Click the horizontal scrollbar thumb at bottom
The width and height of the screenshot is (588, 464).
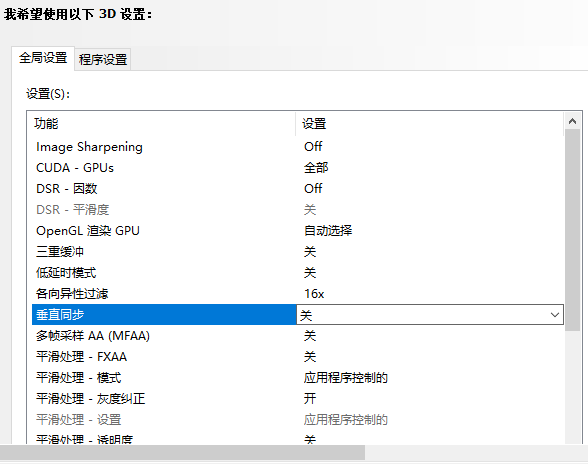[182, 452]
